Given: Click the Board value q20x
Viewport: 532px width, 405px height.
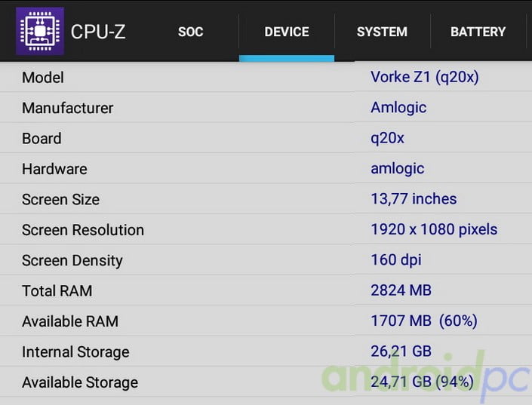Looking at the screenshot, I should tap(388, 138).
